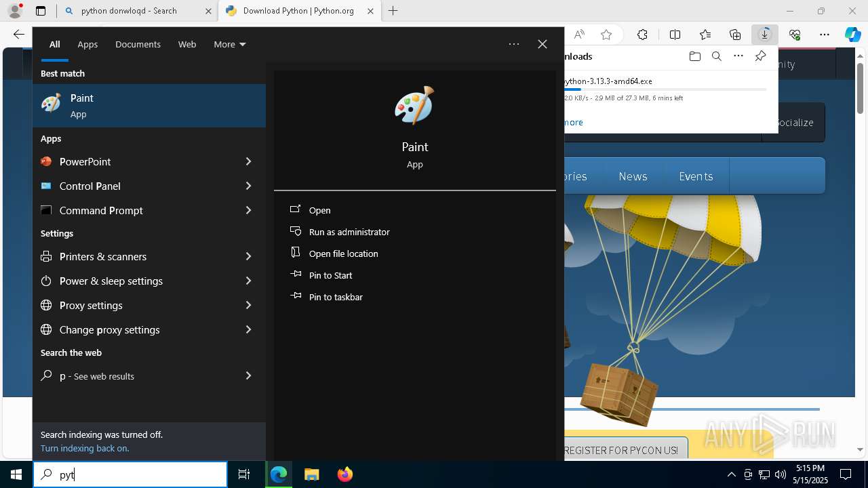Open Edge favorites list button

(x=705, y=35)
